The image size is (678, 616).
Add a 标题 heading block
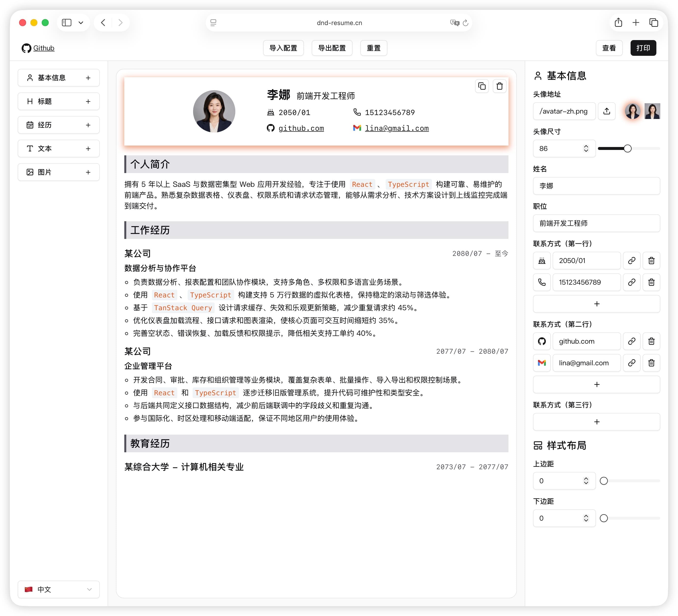[x=58, y=101]
